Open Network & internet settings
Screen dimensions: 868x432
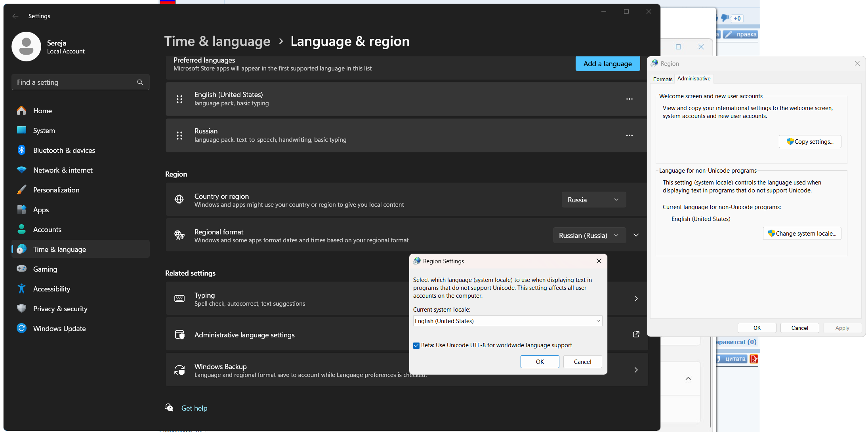point(80,170)
